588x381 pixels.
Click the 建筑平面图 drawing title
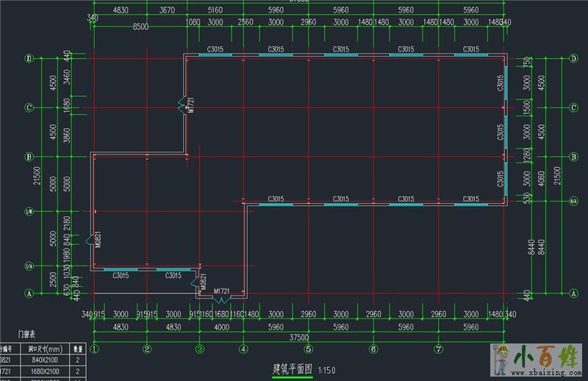(293, 368)
